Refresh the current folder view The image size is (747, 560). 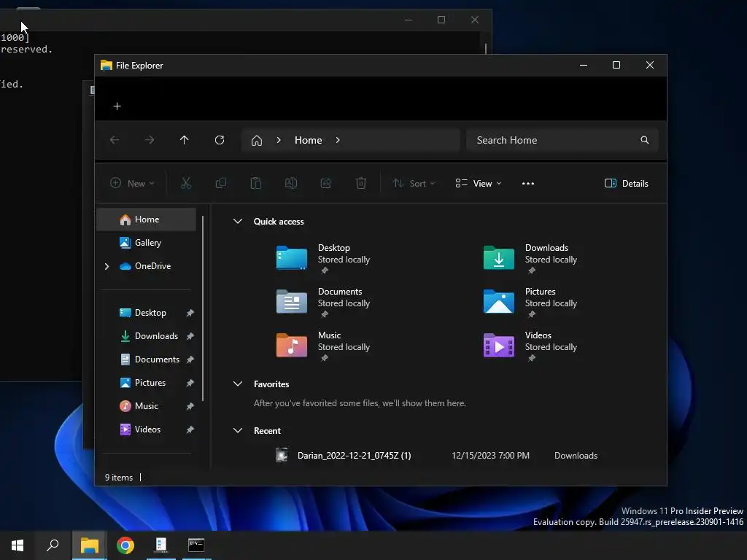(x=220, y=140)
